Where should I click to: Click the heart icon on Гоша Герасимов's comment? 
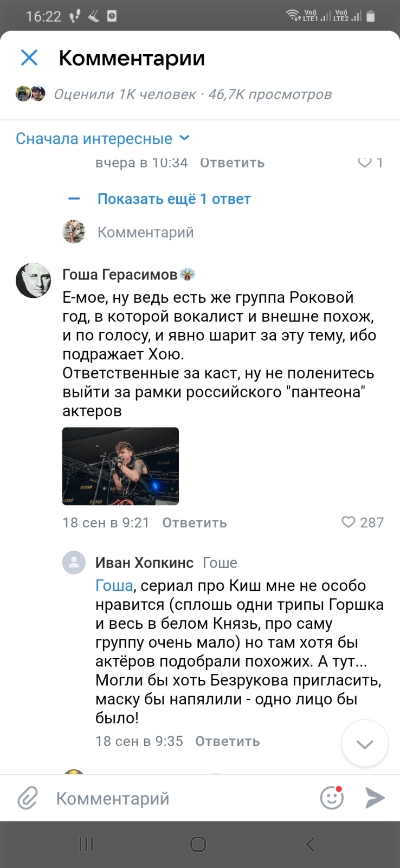pyautogui.click(x=348, y=522)
